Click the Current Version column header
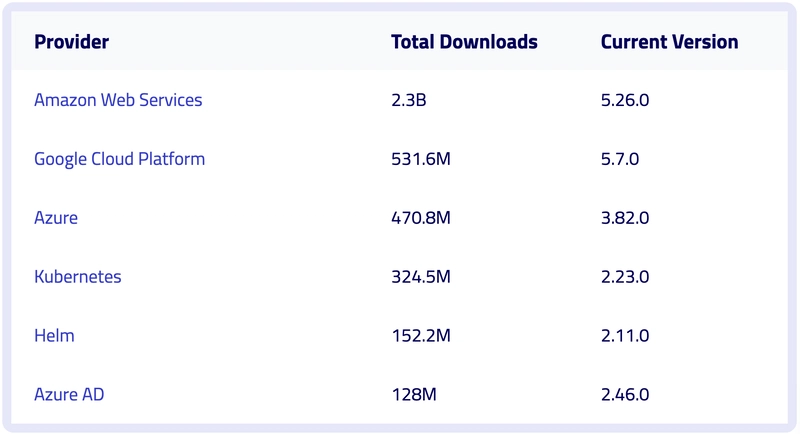 coord(669,42)
